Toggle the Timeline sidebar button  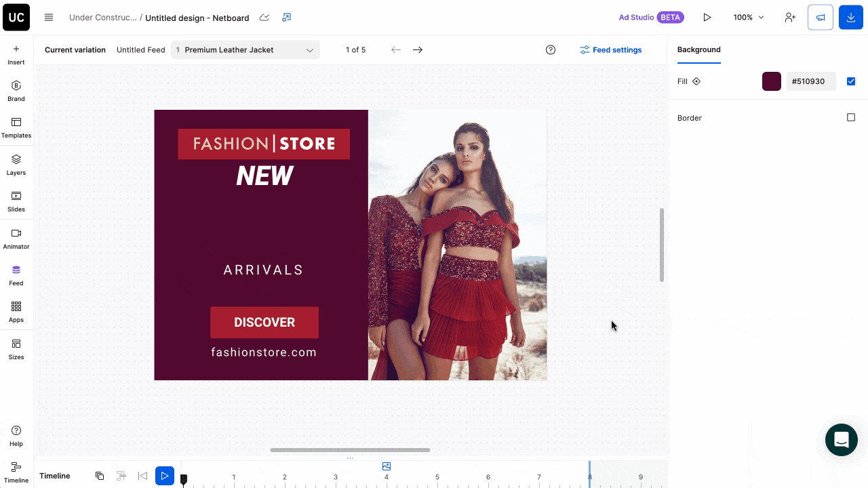click(16, 472)
